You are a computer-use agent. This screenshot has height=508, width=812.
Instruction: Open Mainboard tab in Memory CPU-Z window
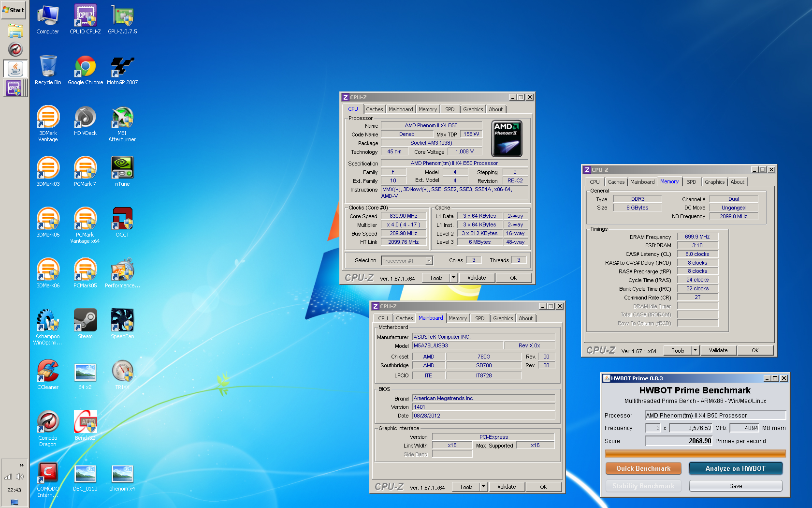[642, 182]
